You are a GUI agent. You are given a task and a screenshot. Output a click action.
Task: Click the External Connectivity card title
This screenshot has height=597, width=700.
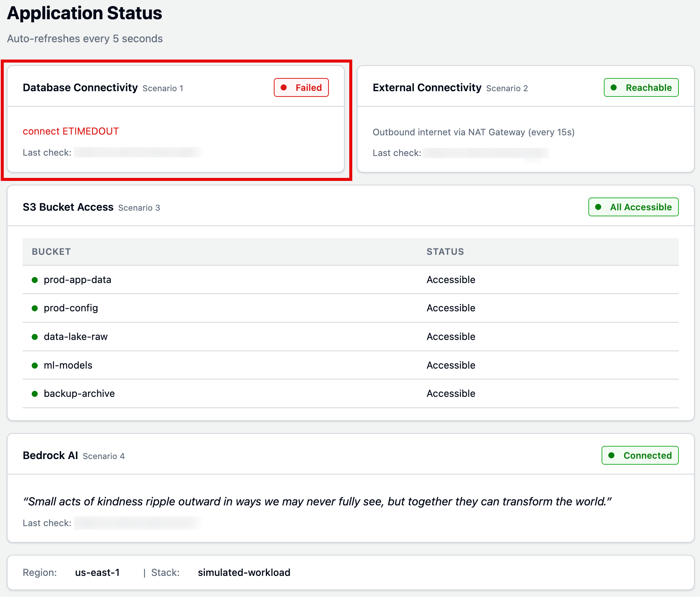427,87
